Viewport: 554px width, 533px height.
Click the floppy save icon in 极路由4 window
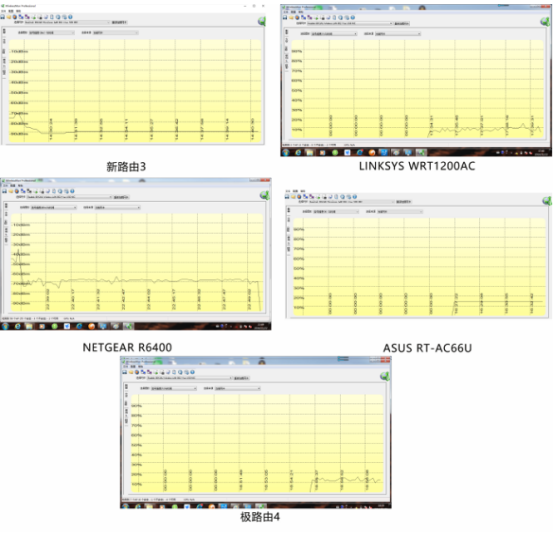[x=124, y=372]
